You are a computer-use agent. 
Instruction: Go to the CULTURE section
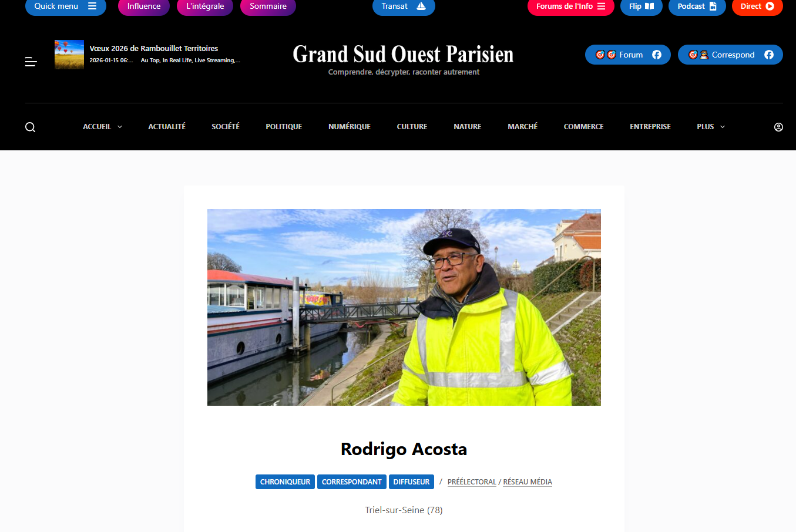pos(412,127)
